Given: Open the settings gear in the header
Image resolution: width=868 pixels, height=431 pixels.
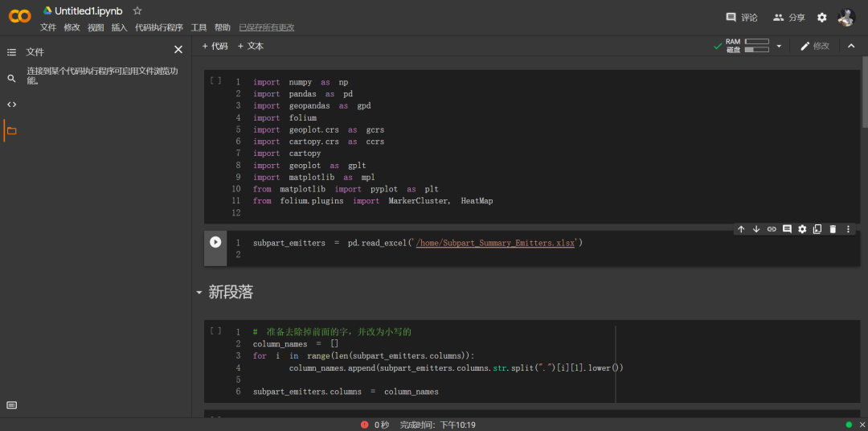Looking at the screenshot, I should pyautogui.click(x=822, y=18).
